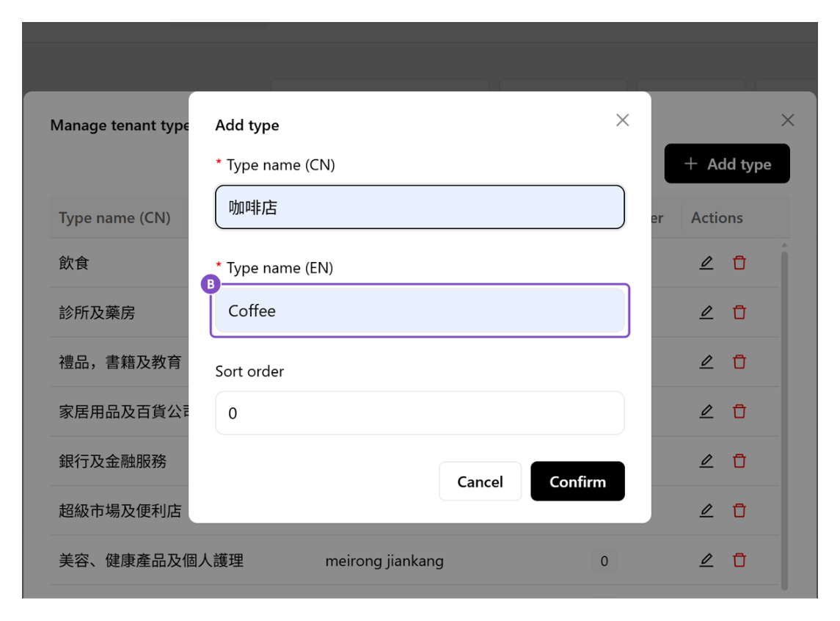Edit the 銀行及金融服務 row
The height and width of the screenshot is (621, 840).
[706, 461]
